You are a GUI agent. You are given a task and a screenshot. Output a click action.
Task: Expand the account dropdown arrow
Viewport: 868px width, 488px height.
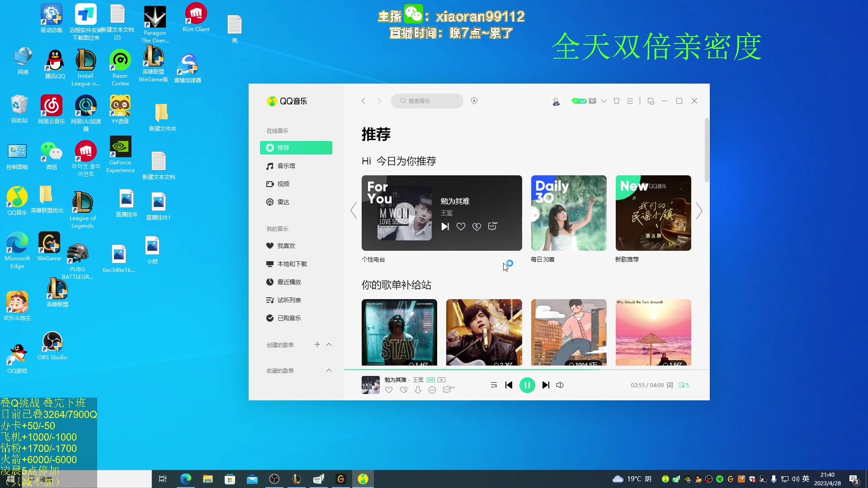coord(604,101)
